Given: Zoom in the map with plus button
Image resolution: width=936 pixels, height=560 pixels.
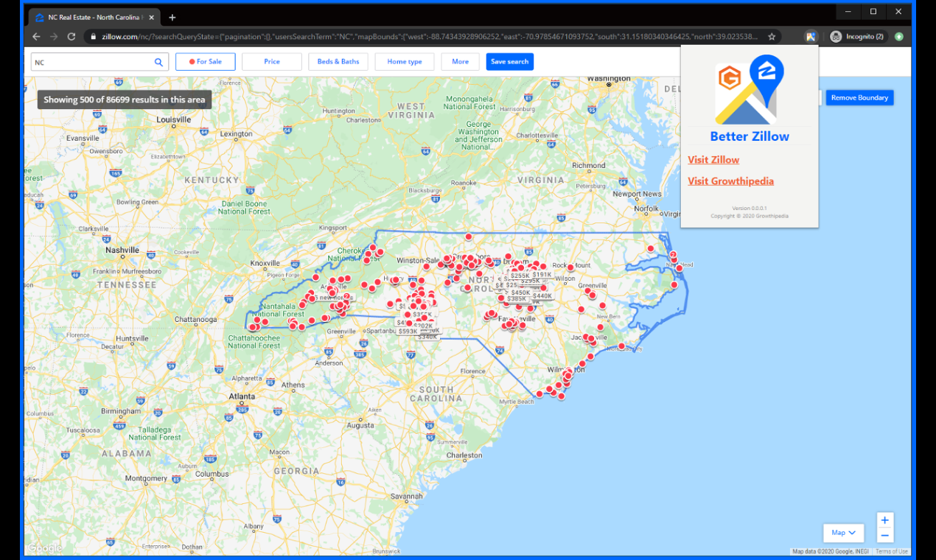Looking at the screenshot, I should pyautogui.click(x=885, y=519).
